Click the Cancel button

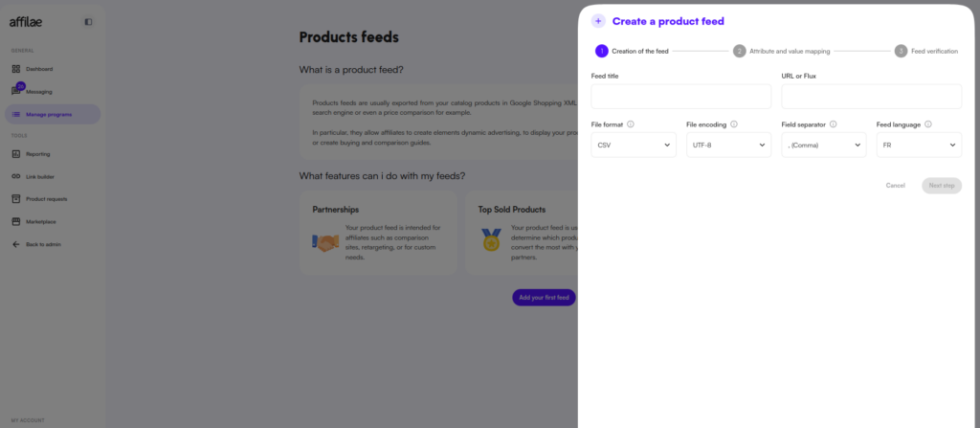coord(895,185)
